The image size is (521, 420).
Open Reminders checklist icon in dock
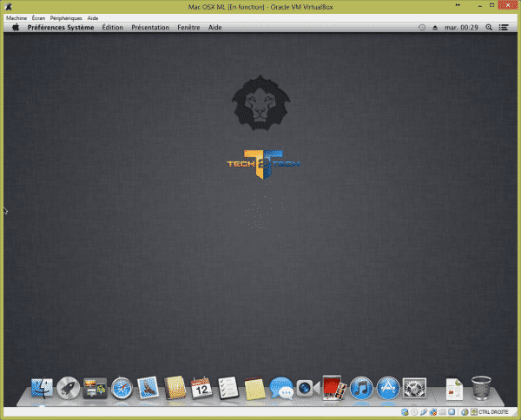click(228, 388)
